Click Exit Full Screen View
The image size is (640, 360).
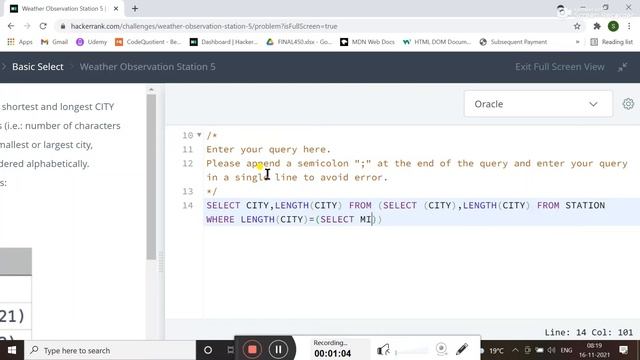(560, 67)
